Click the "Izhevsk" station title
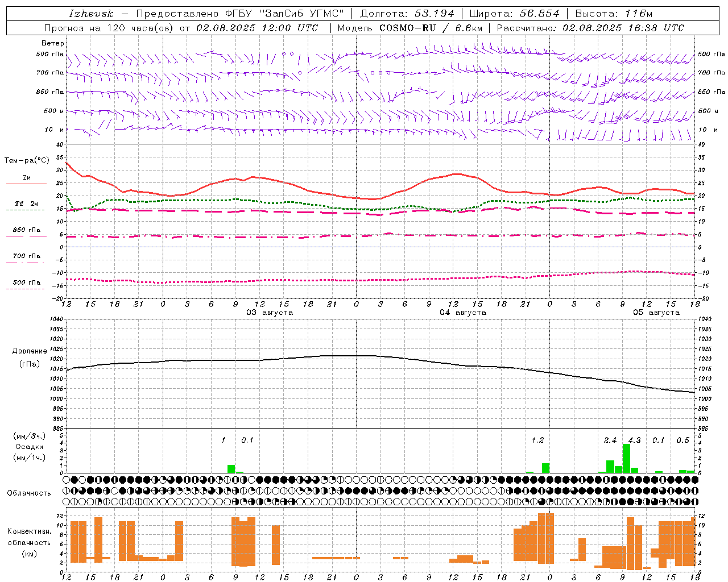728x582 pixels. 91,14
